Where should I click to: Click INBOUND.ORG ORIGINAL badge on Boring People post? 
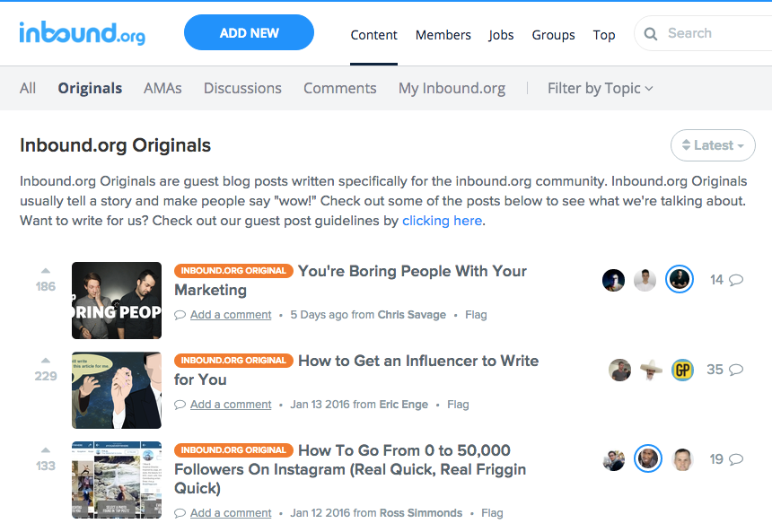233,271
